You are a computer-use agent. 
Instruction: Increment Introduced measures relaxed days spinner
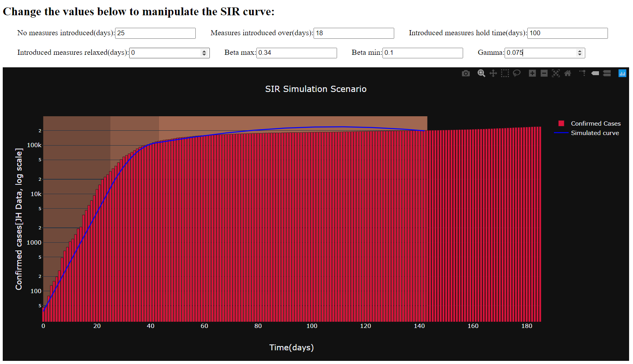tap(204, 51)
